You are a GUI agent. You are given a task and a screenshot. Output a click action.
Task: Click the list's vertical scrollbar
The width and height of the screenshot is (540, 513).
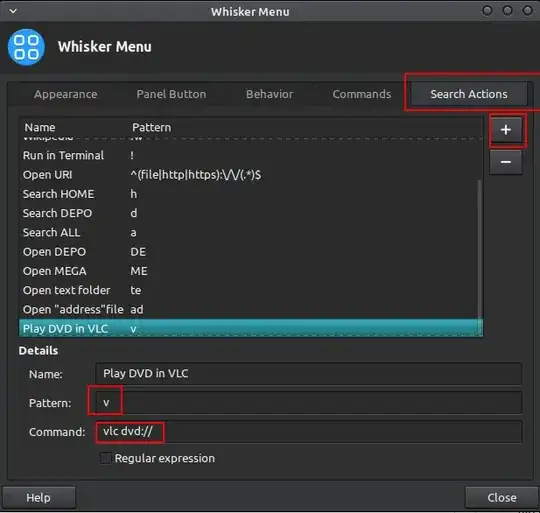(480, 249)
